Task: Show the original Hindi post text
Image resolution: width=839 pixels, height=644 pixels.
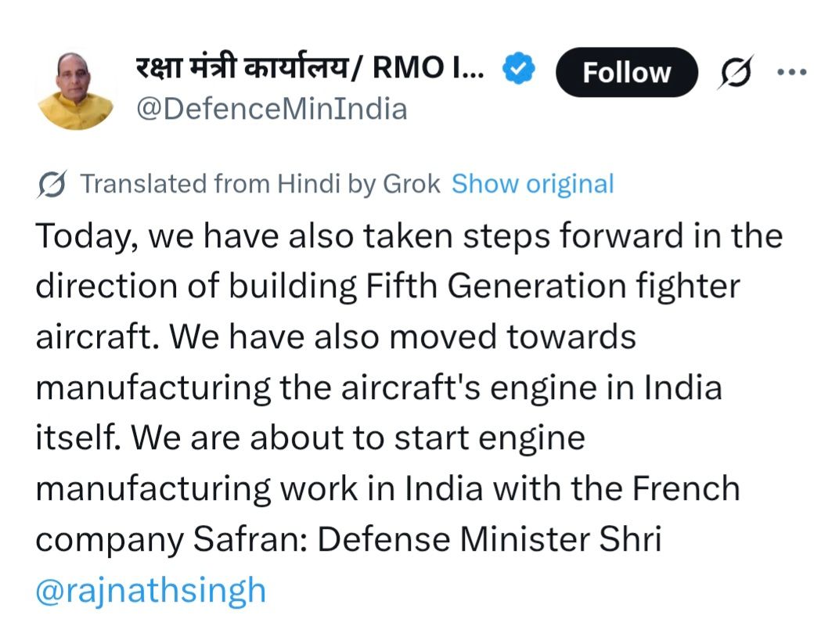Action: (x=533, y=185)
